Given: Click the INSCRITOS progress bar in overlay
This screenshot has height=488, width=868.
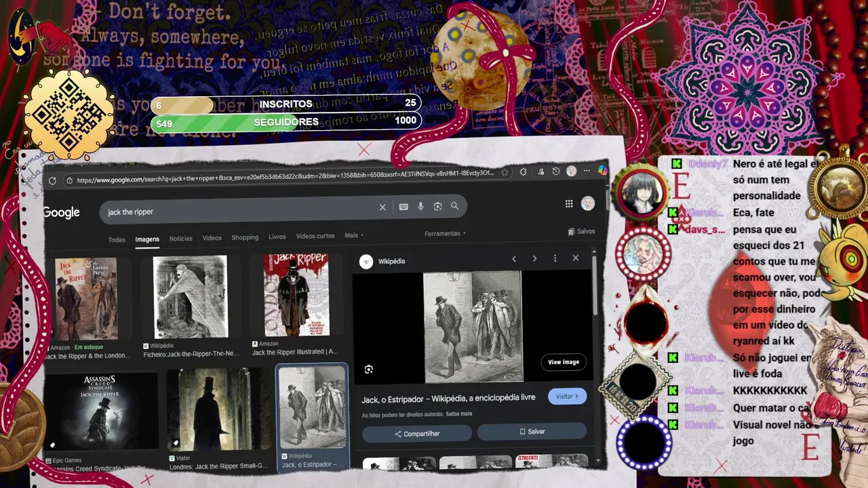Looking at the screenshot, I should (x=285, y=104).
